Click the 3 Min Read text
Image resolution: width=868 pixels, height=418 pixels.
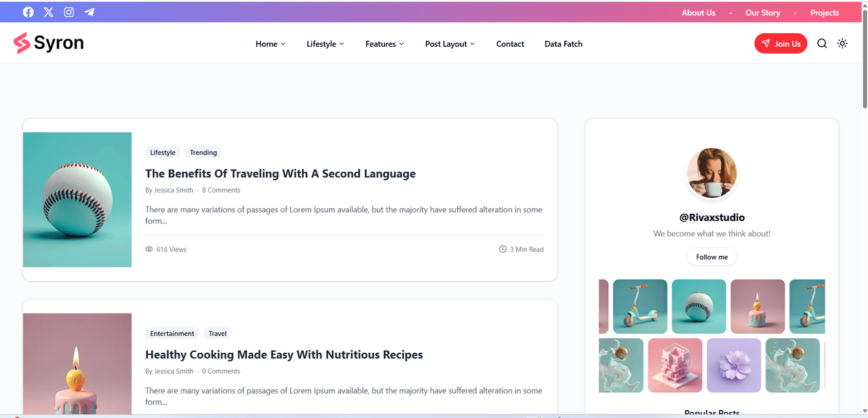coord(527,249)
